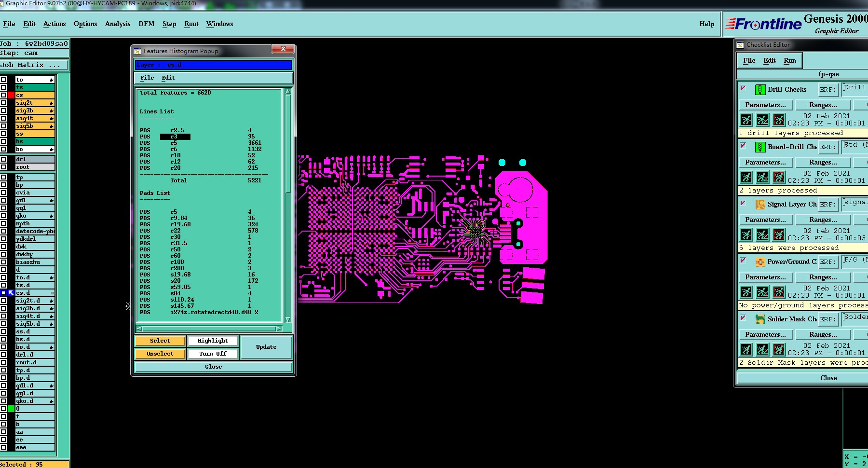The height and width of the screenshot is (468, 868).
Task: Open the Actions menu in Graphic Editor
Action: pos(54,24)
